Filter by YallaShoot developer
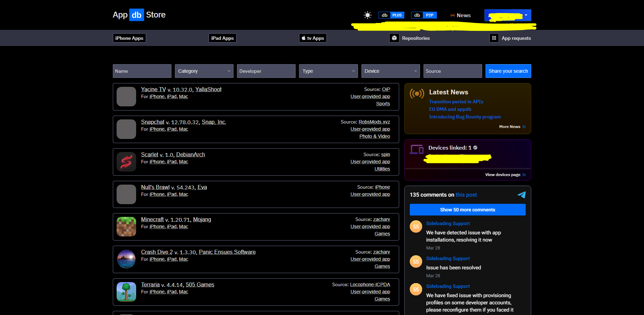644x315 pixels. click(208, 90)
